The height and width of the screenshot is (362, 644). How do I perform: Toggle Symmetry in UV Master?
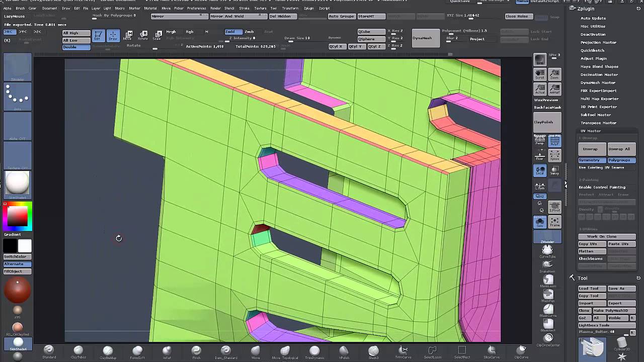[592, 160]
